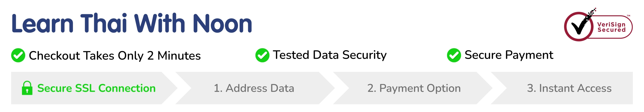
Task: Click the word Noon in the title
Action: (222, 24)
